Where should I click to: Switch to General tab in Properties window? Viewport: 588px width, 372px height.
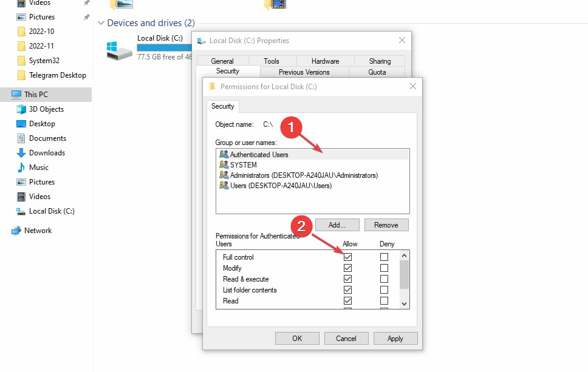222,61
